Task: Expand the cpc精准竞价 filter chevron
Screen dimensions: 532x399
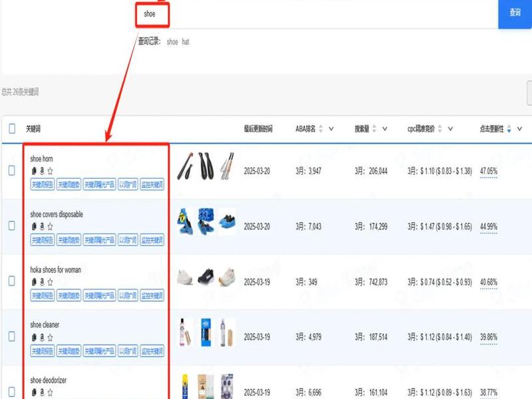Action: [450, 129]
